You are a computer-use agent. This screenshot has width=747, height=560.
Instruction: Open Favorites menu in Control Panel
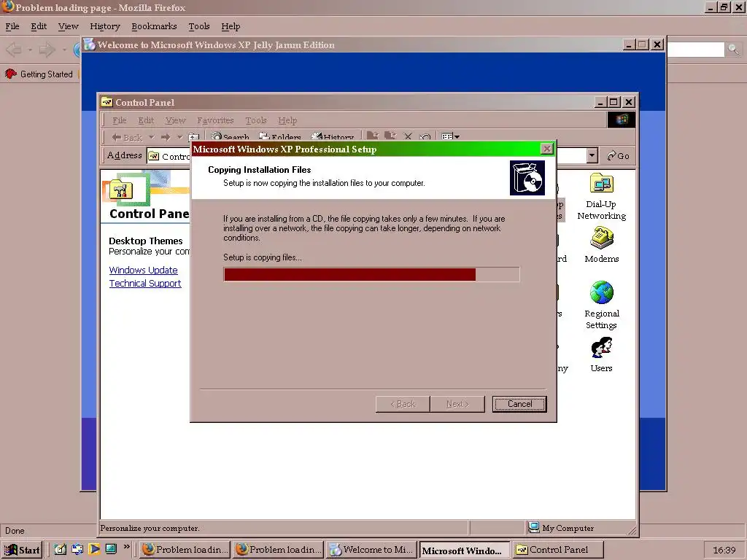tap(215, 120)
